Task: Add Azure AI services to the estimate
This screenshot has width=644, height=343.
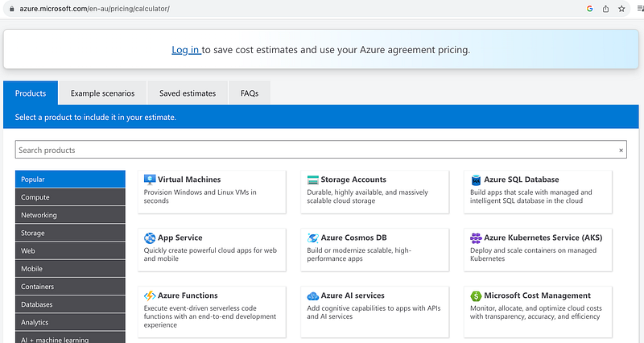Action: 374,312
